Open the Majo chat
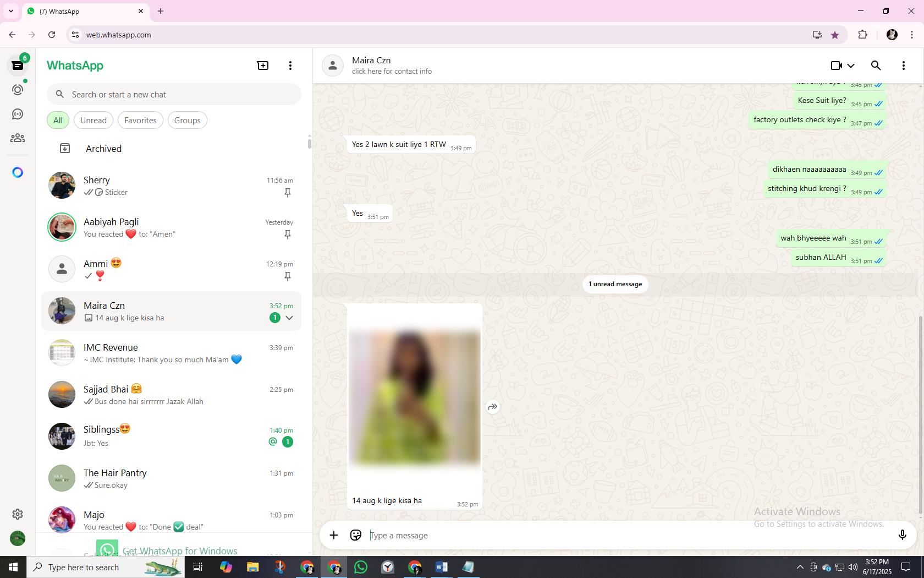 point(172,520)
